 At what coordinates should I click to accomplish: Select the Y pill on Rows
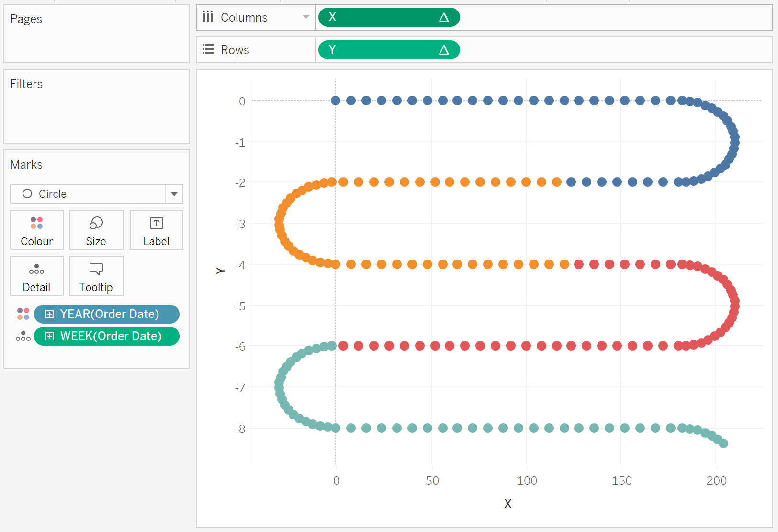pos(389,50)
